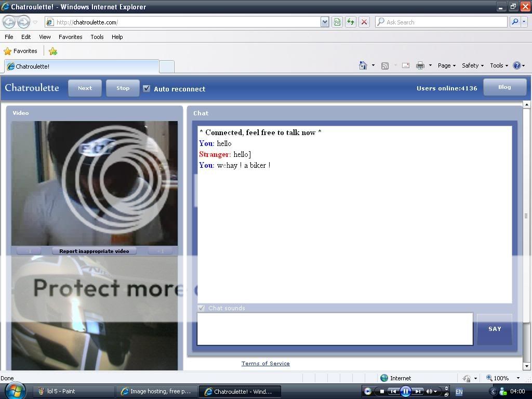Viewport: 532px width, 399px height.
Task: Open the zoom level 100% dropdown
Action: (x=517, y=378)
